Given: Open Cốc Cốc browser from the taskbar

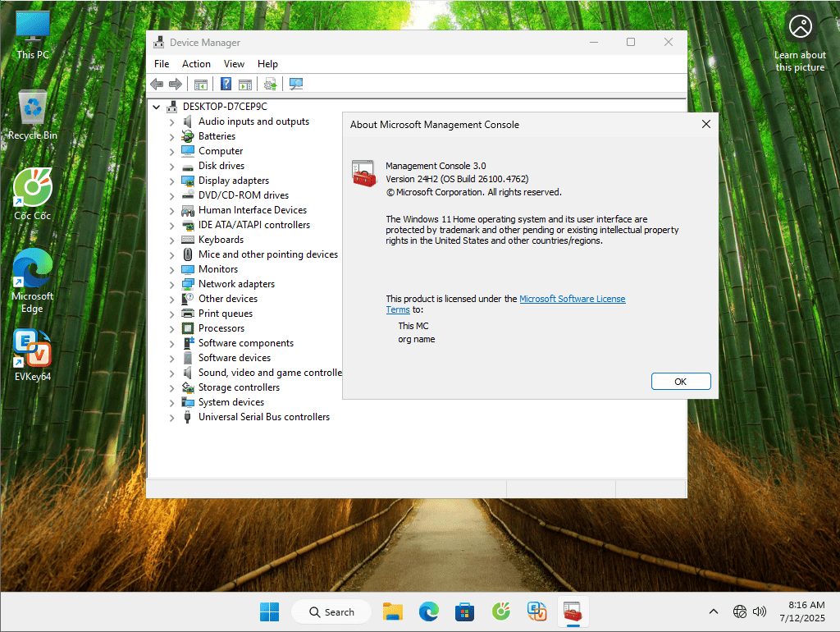Looking at the screenshot, I should (501, 611).
